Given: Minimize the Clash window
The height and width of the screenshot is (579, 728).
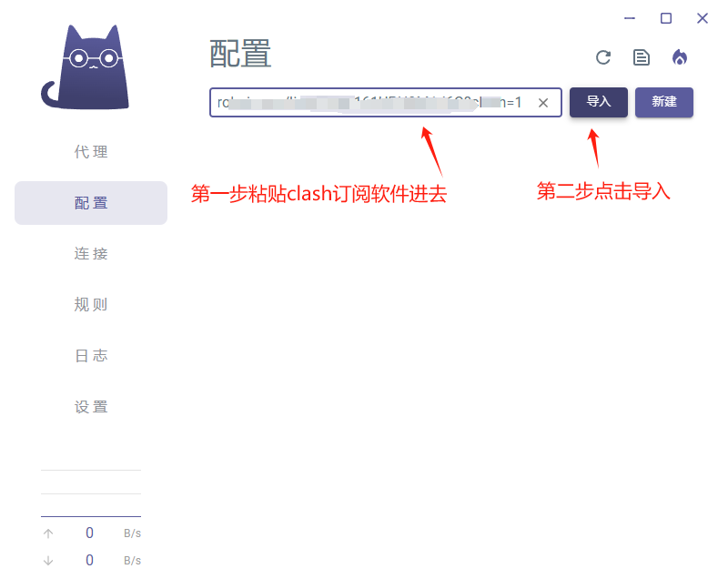Looking at the screenshot, I should tap(630, 18).
